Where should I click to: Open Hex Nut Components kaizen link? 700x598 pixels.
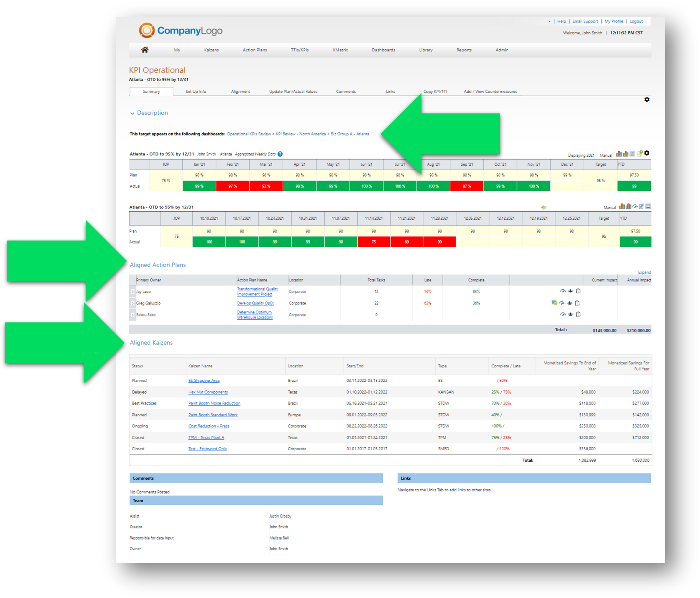tap(208, 392)
